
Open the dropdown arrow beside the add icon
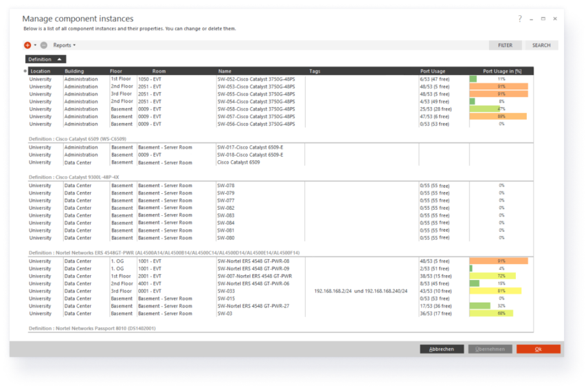coord(35,45)
